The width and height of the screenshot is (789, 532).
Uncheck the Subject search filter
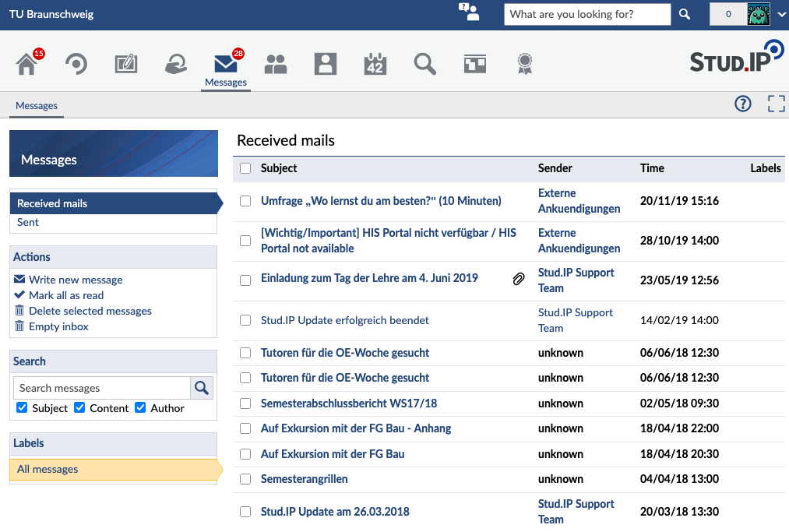(22, 407)
